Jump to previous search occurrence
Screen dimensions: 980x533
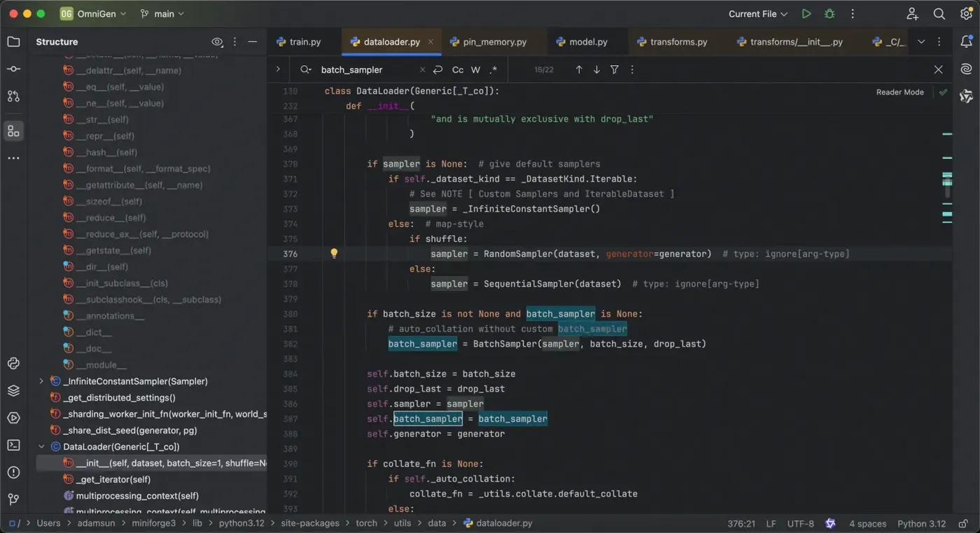(579, 69)
